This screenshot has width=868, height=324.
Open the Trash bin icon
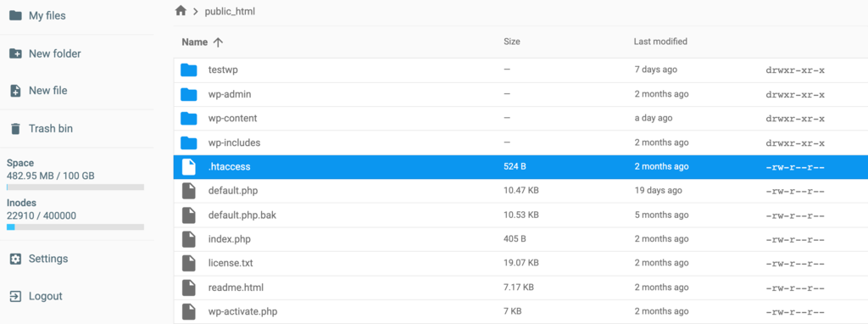[15, 128]
